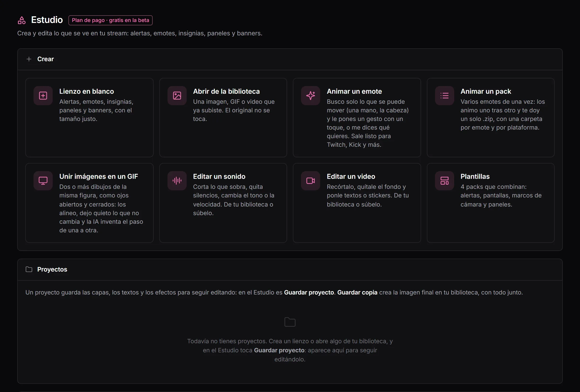Open the Abrir de la biblioteca card title
580x392 pixels.
226,92
